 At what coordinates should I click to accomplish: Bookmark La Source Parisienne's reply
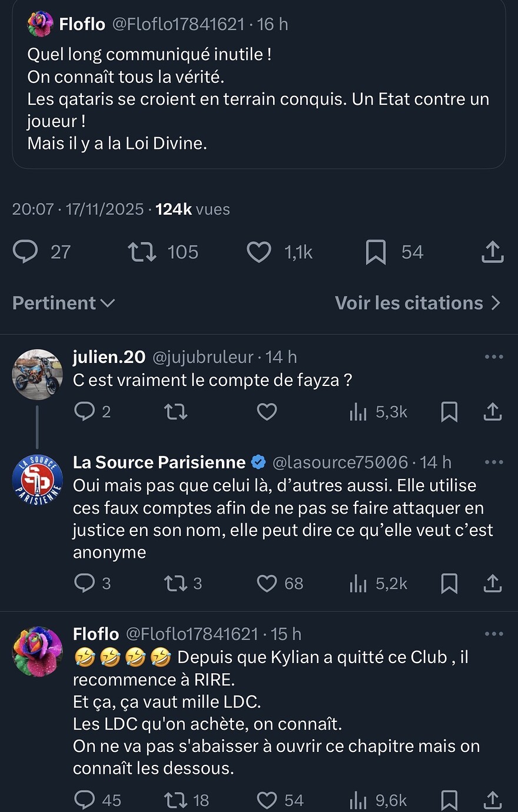449,584
